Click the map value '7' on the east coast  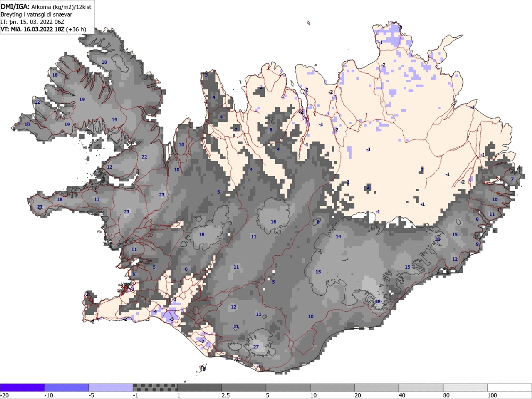512,179
